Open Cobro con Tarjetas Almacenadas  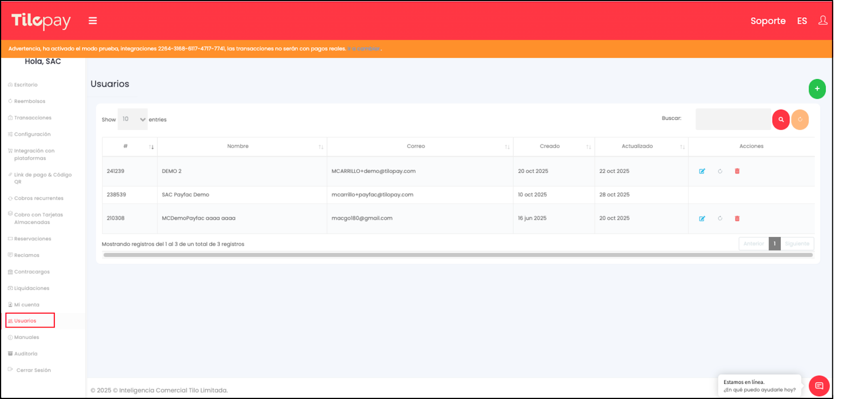[x=35, y=218]
